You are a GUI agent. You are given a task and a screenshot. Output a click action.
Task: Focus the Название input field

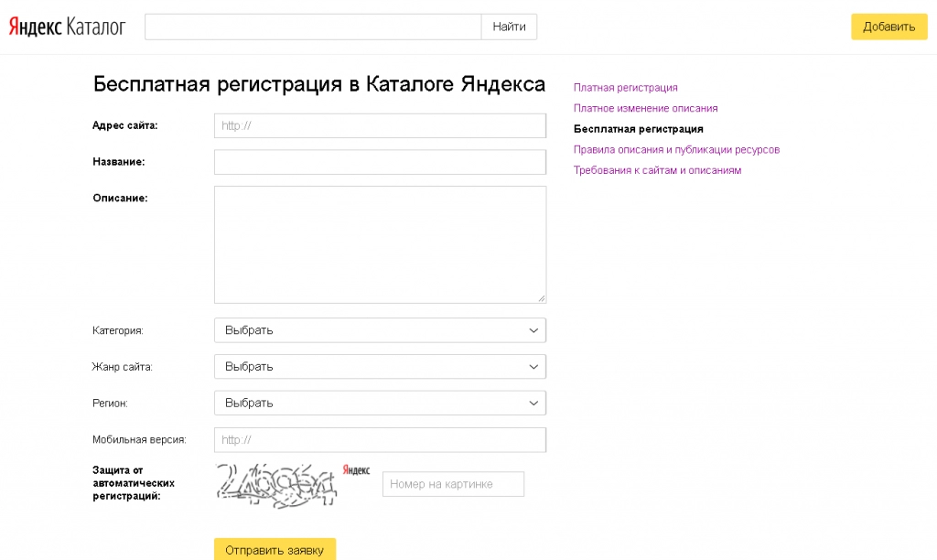(x=380, y=162)
